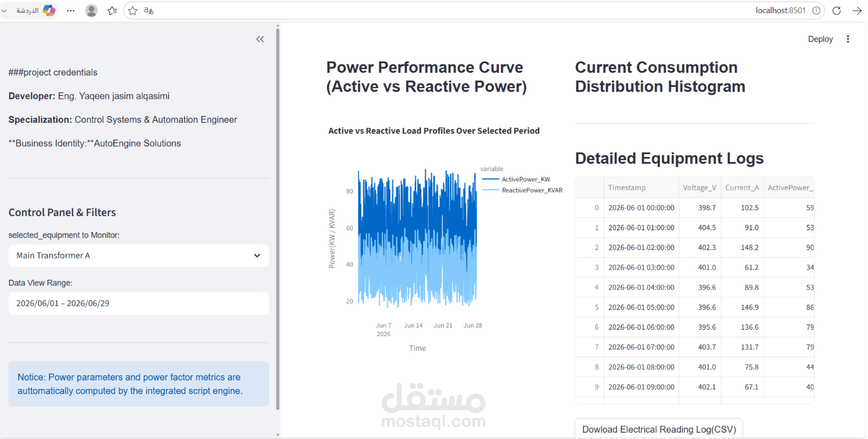
Task: Select current cell 75.8
Action: [742, 367]
